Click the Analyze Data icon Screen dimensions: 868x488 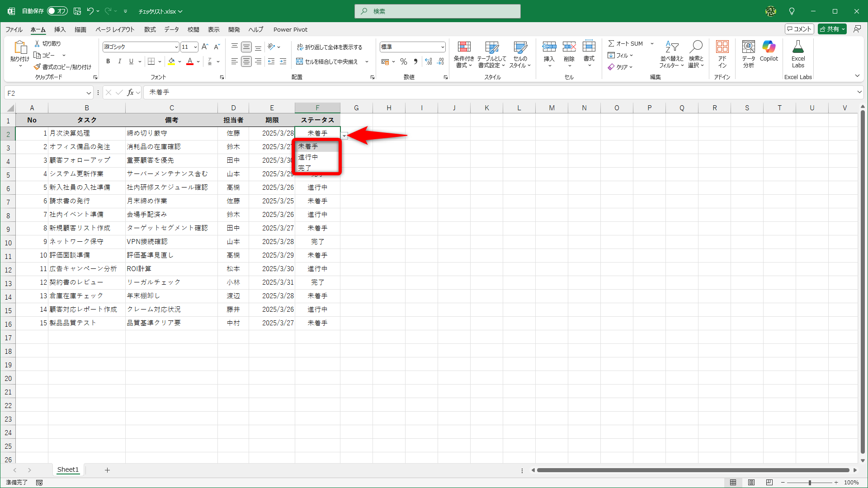pos(748,53)
